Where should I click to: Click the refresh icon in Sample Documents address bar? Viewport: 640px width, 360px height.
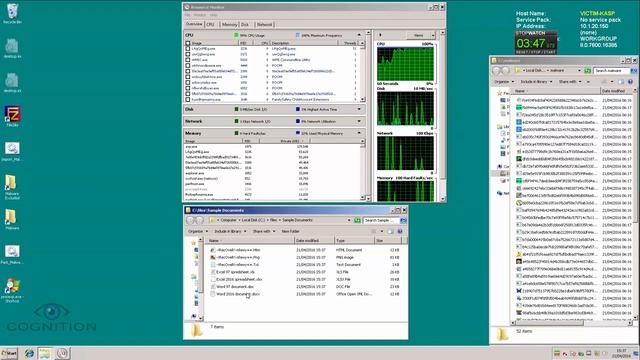point(358,220)
